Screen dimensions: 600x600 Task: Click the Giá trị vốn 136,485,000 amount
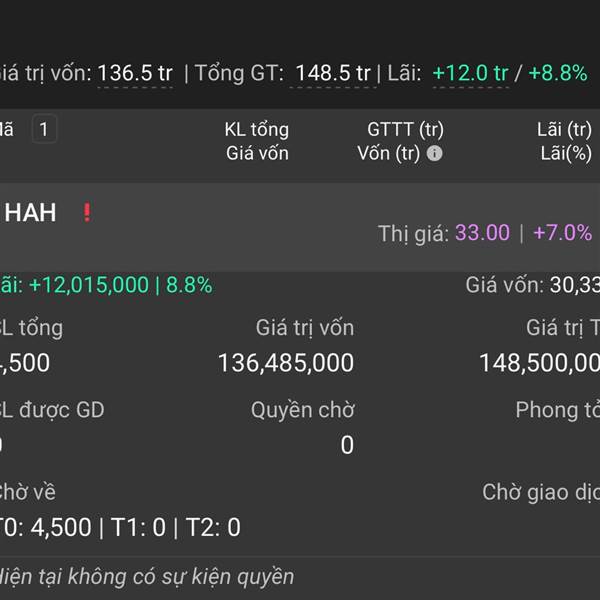click(x=286, y=363)
